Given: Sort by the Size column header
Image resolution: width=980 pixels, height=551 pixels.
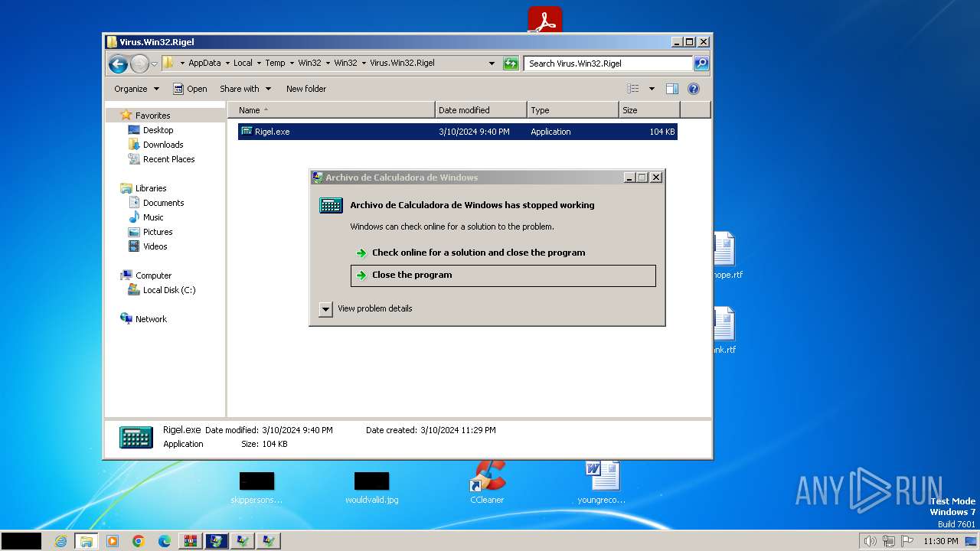Looking at the screenshot, I should [649, 110].
